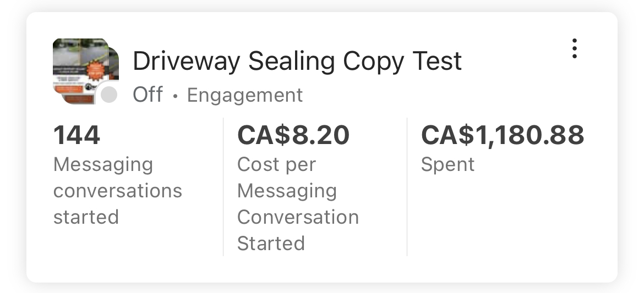This screenshot has height=293, width=644.
Task: Select the Messaging conversations started label
Action: tap(117, 190)
